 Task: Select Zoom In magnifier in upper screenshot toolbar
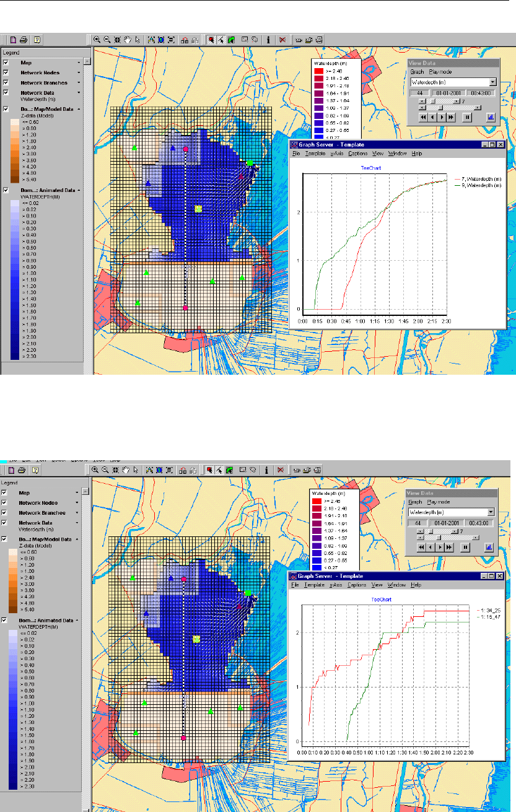(x=97, y=38)
